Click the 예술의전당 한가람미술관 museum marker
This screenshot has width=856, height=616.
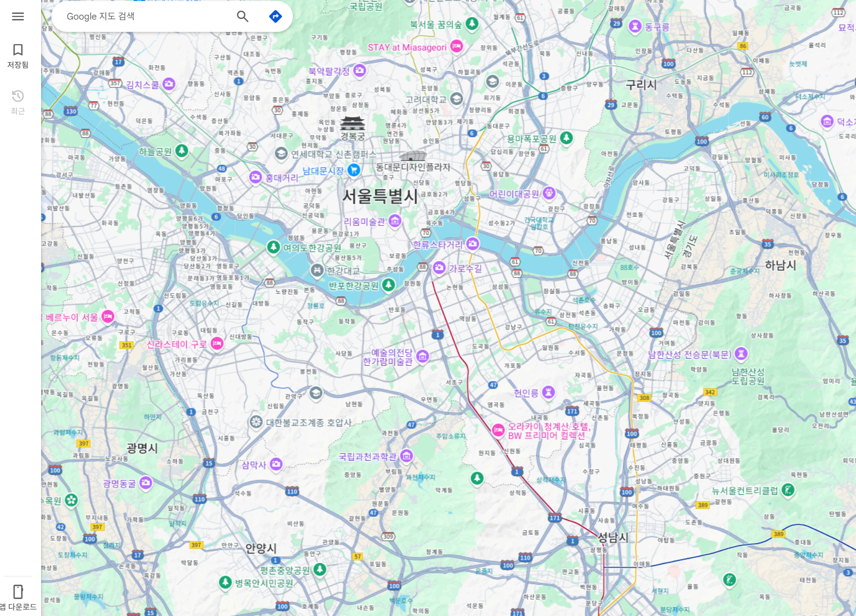[422, 356]
